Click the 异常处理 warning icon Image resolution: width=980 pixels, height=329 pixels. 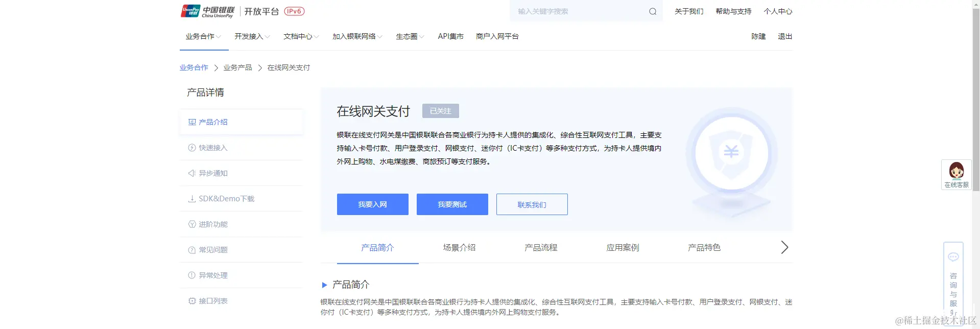point(192,275)
